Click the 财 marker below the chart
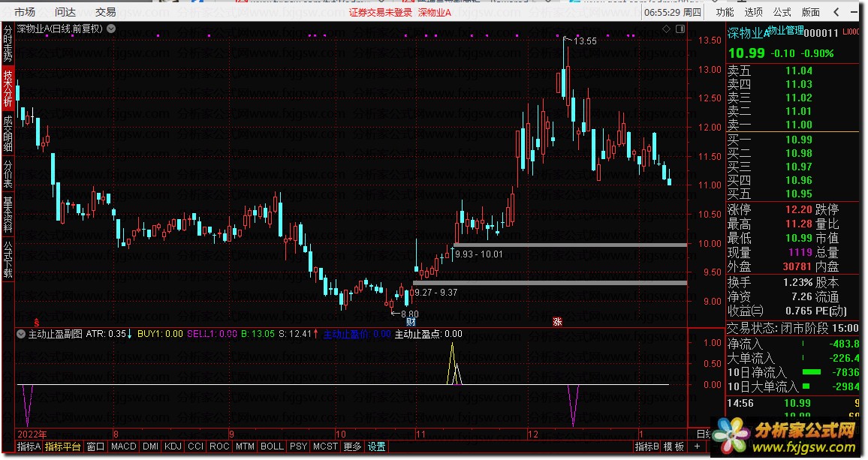This screenshot has width=868, height=460. (x=411, y=322)
